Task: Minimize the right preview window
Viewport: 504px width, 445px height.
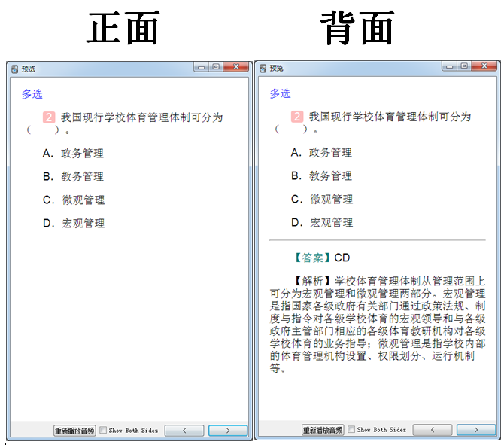Action: tap(449, 66)
